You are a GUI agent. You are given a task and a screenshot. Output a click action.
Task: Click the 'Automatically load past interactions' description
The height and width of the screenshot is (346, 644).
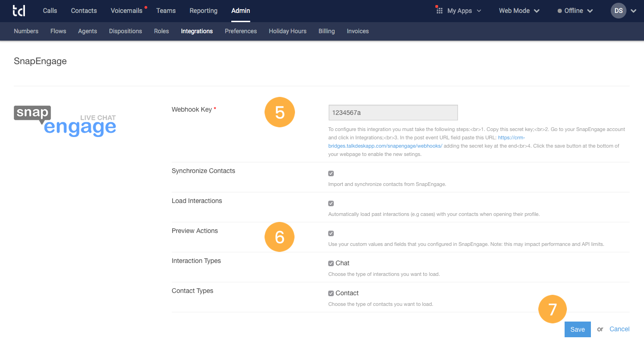coord(434,214)
